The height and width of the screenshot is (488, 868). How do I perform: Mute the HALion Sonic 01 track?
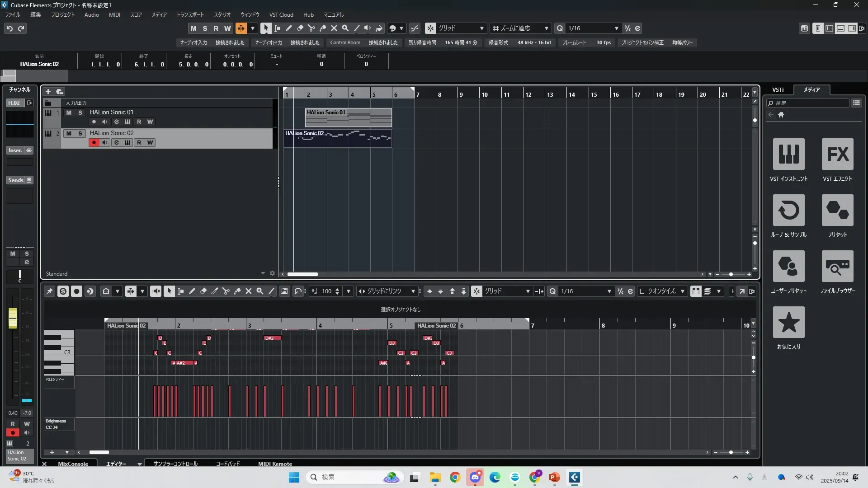(x=69, y=113)
